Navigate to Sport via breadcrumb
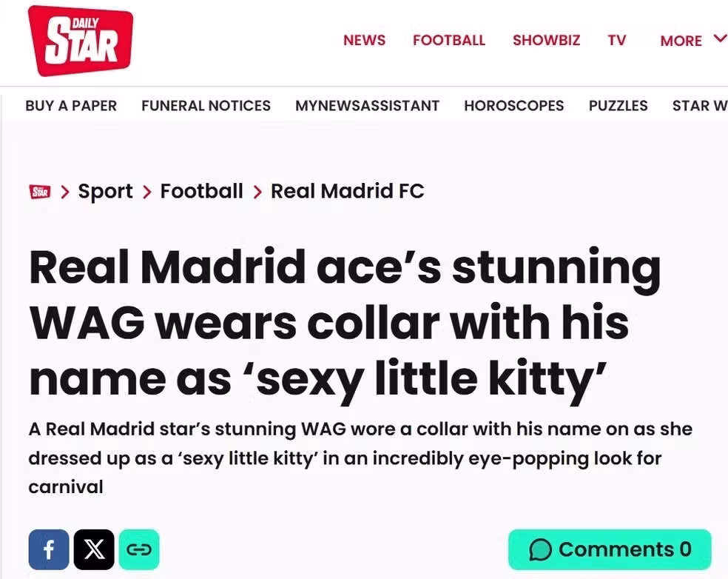Screen dimensions: 728x579 tap(105, 191)
